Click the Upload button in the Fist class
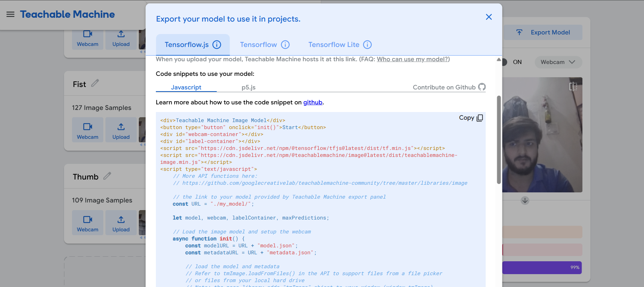This screenshot has width=644, height=287. click(x=121, y=130)
